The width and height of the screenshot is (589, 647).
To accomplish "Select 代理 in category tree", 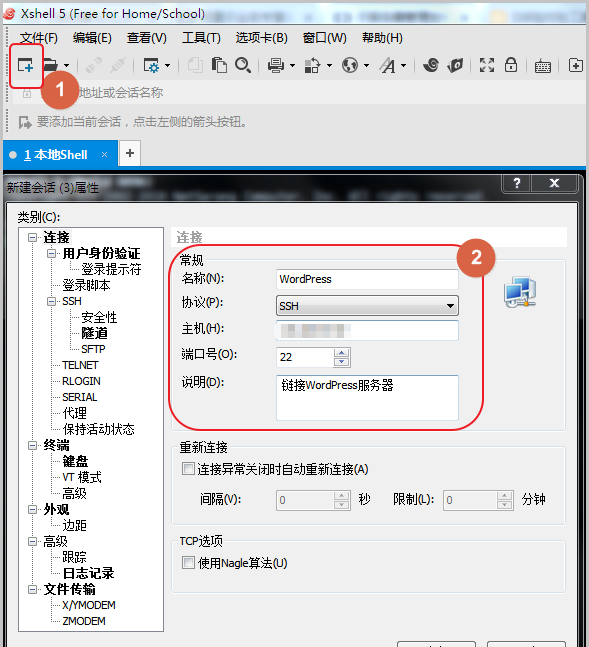I will click(74, 413).
